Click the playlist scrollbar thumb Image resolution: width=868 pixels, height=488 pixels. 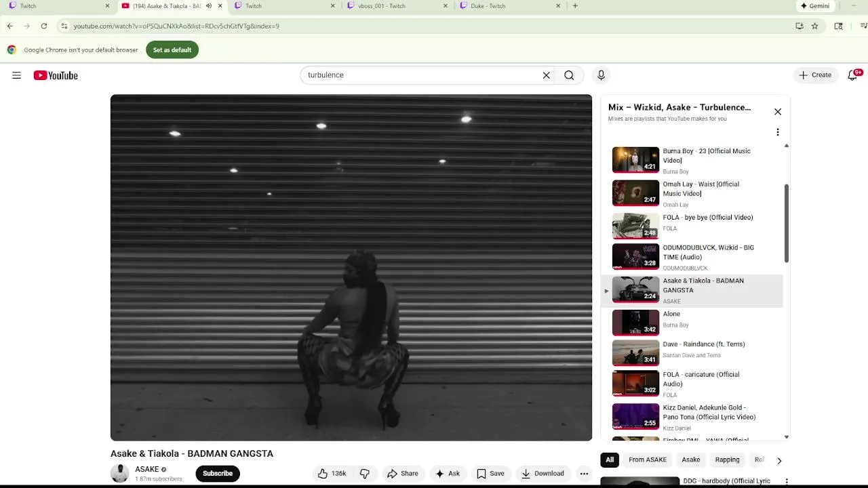(x=787, y=223)
